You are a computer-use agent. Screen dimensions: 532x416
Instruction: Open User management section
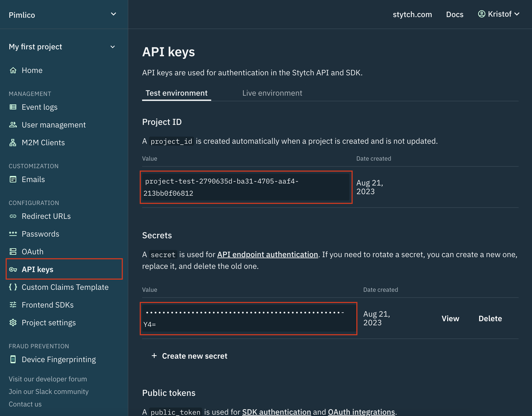(54, 125)
